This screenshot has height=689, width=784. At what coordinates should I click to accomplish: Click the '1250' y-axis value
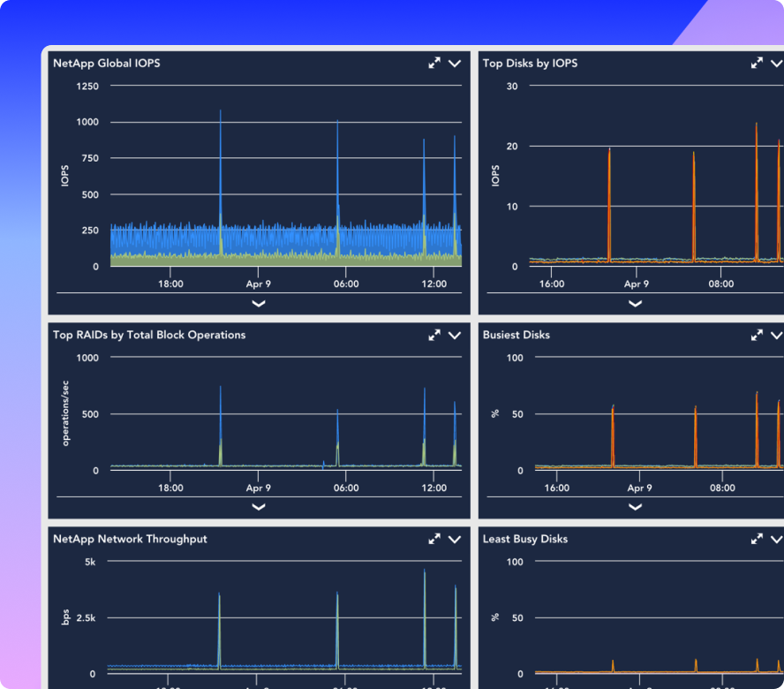click(x=87, y=86)
